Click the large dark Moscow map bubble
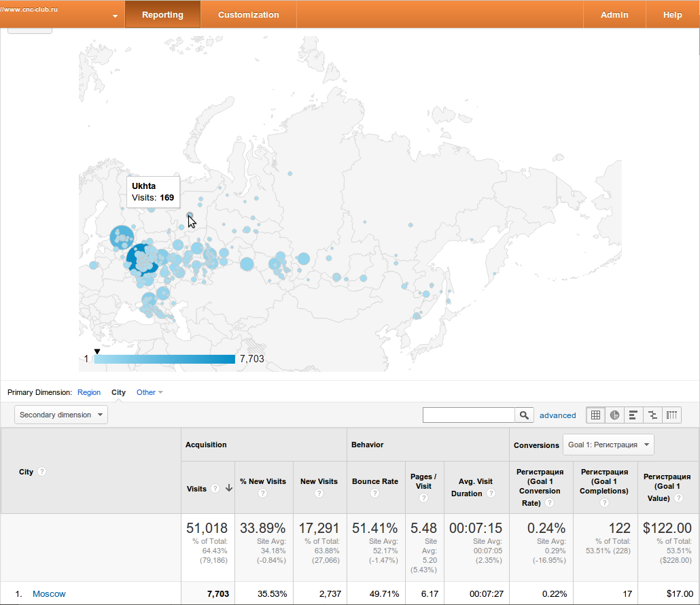This screenshot has width=700, height=605. tap(142, 258)
